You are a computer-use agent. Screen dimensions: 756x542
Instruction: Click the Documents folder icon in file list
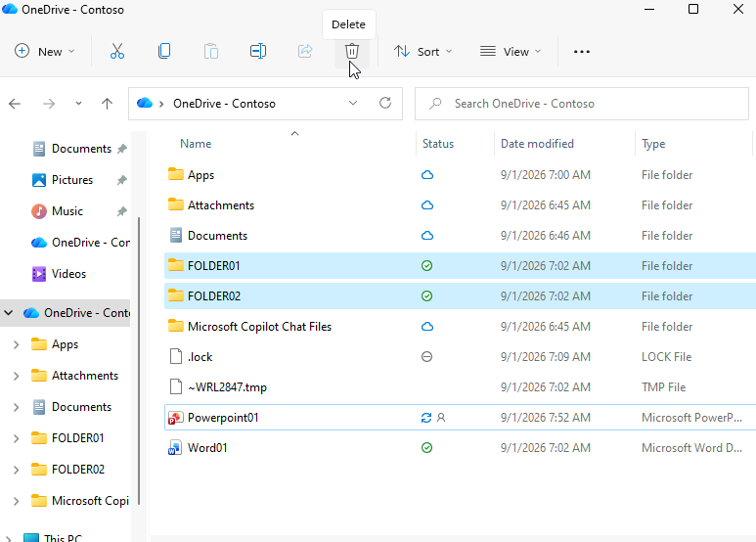tap(176, 236)
